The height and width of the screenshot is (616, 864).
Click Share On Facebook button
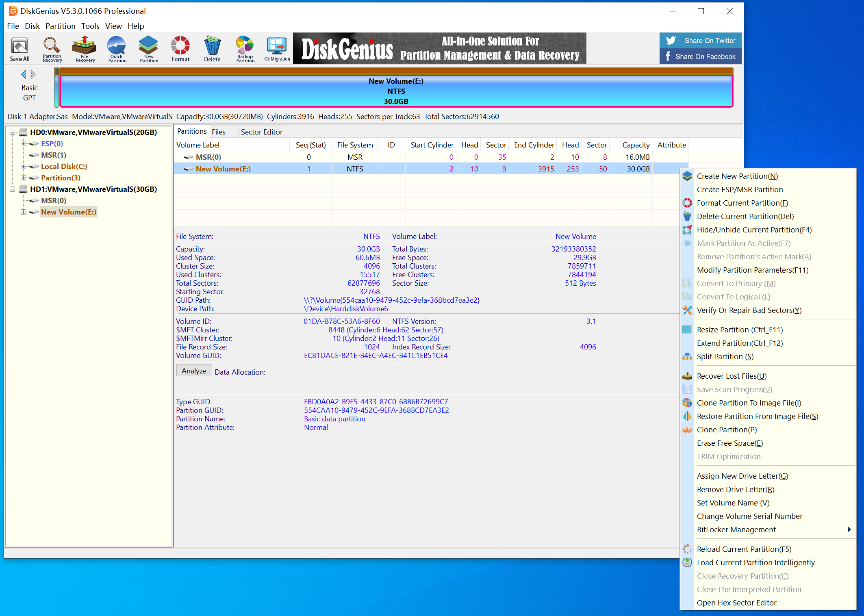pos(701,56)
